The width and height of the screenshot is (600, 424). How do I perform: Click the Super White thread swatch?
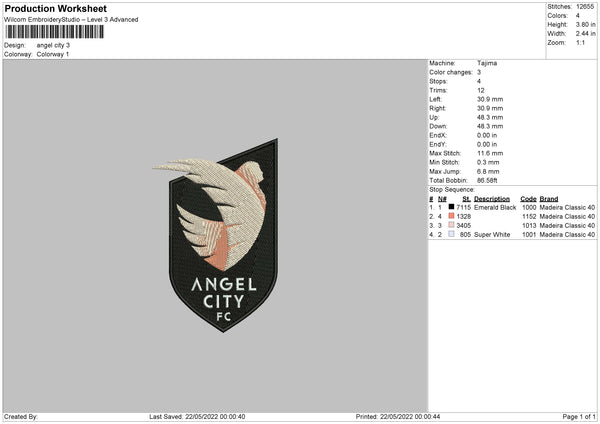point(451,234)
